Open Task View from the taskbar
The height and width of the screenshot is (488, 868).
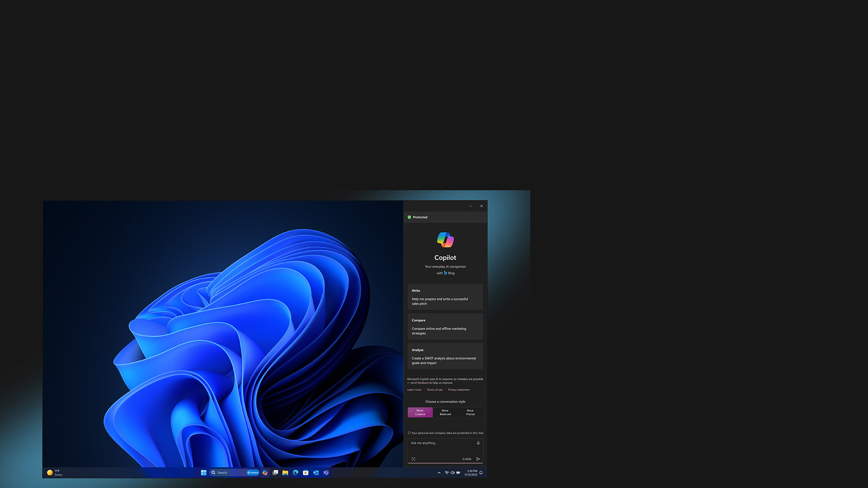point(275,473)
